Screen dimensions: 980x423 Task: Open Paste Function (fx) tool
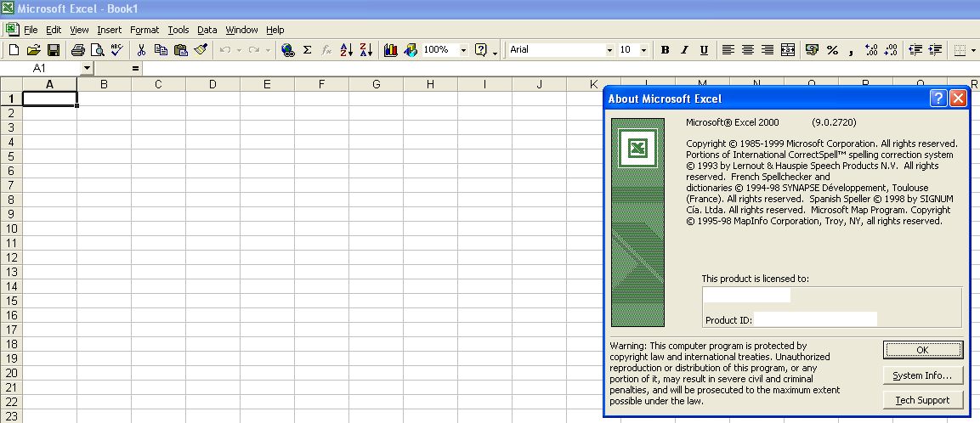coord(326,50)
